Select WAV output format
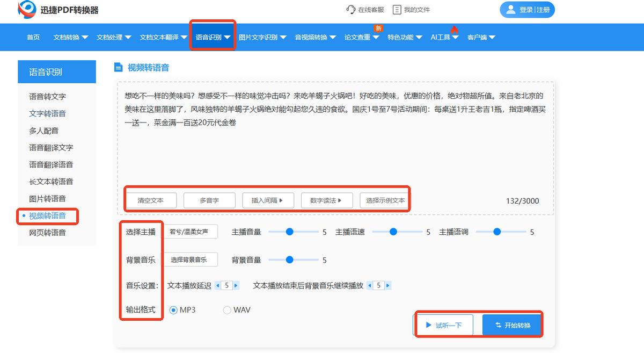Screen dimensions: 644x353 227,310
